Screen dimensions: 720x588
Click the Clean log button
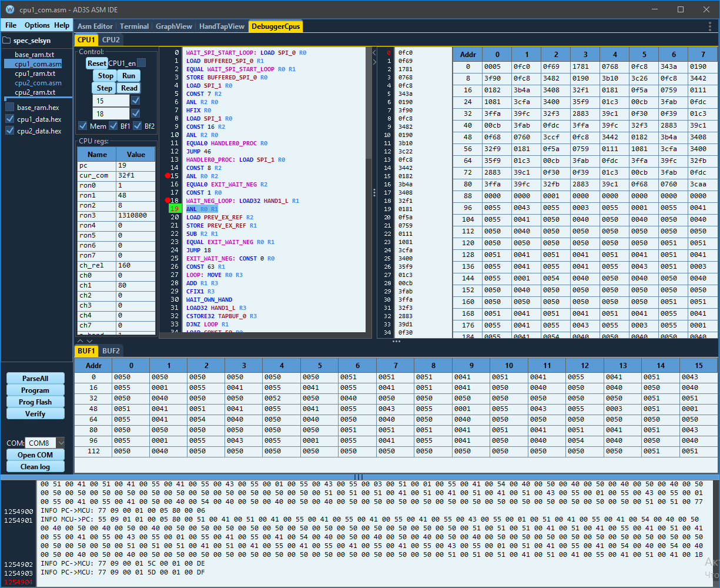pyautogui.click(x=35, y=466)
